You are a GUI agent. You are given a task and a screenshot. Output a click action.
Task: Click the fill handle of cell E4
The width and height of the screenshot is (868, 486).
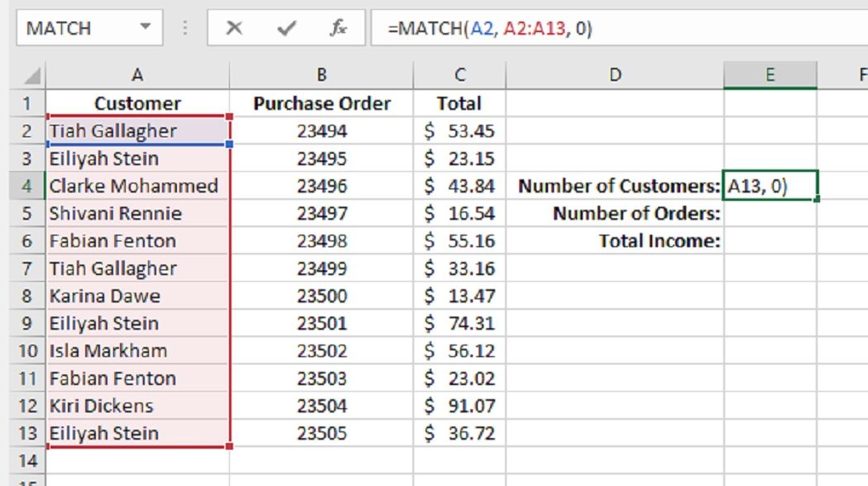pos(817,199)
